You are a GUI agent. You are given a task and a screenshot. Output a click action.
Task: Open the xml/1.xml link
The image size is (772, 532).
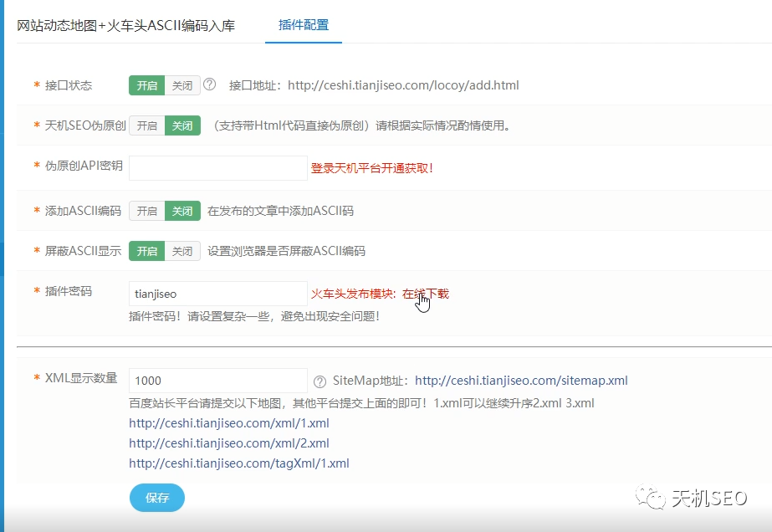229,423
